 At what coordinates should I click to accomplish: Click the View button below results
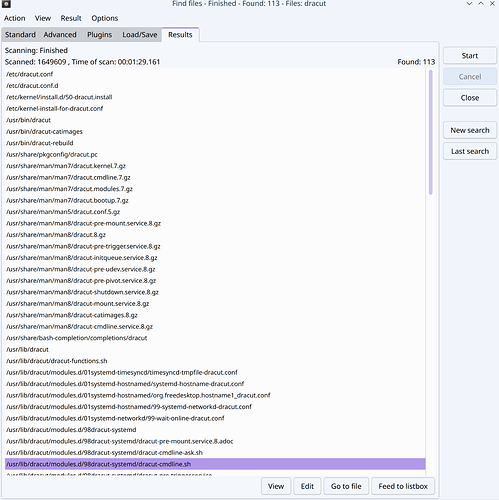pos(276,486)
